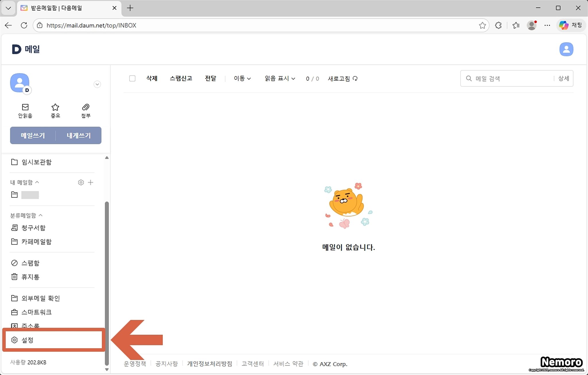Open my mailbox settings gear
Image resolution: width=588 pixels, height=375 pixels.
pyautogui.click(x=81, y=182)
